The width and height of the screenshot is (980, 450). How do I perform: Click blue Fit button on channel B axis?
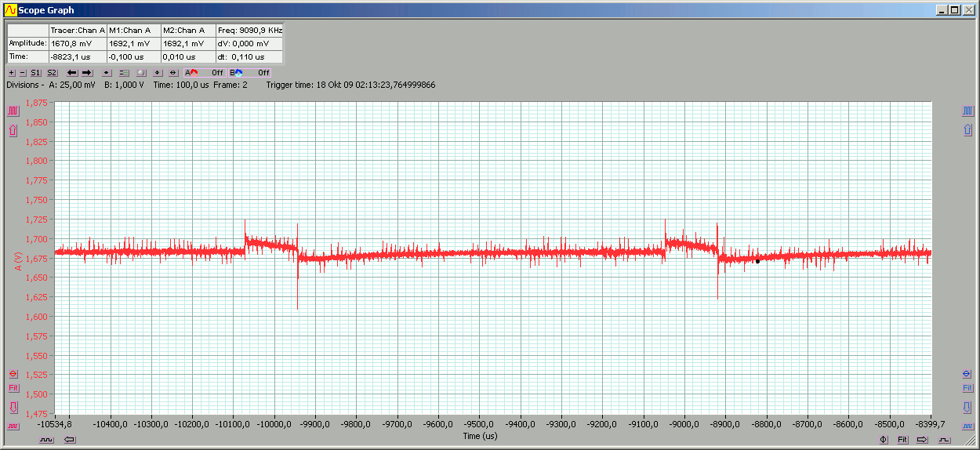[x=967, y=388]
